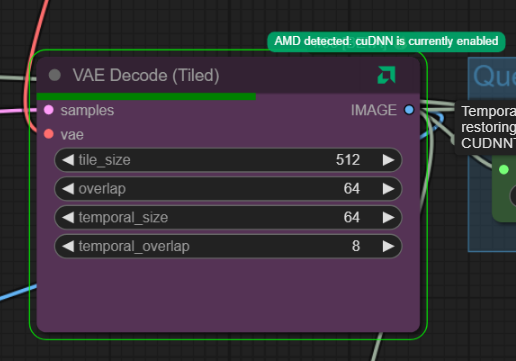Select the VAE Decode (Tiled) node title
516x361 pixels.
tap(146, 75)
